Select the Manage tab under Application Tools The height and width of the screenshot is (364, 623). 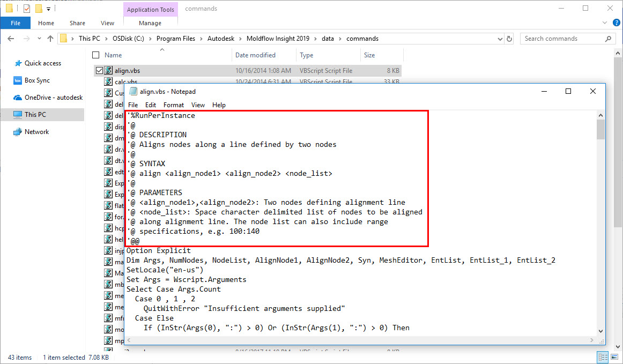pyautogui.click(x=150, y=23)
